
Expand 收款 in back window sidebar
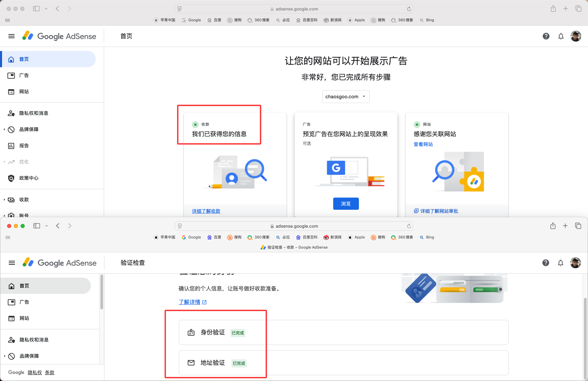4,200
